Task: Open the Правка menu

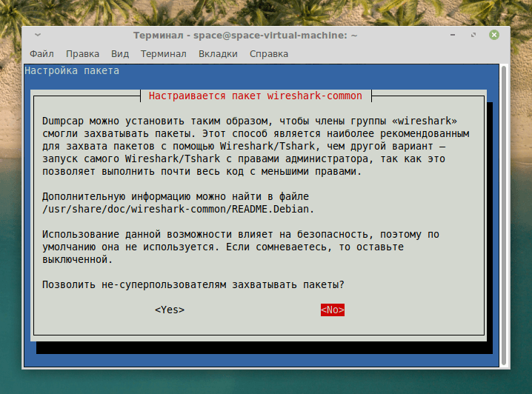Action: [82, 54]
